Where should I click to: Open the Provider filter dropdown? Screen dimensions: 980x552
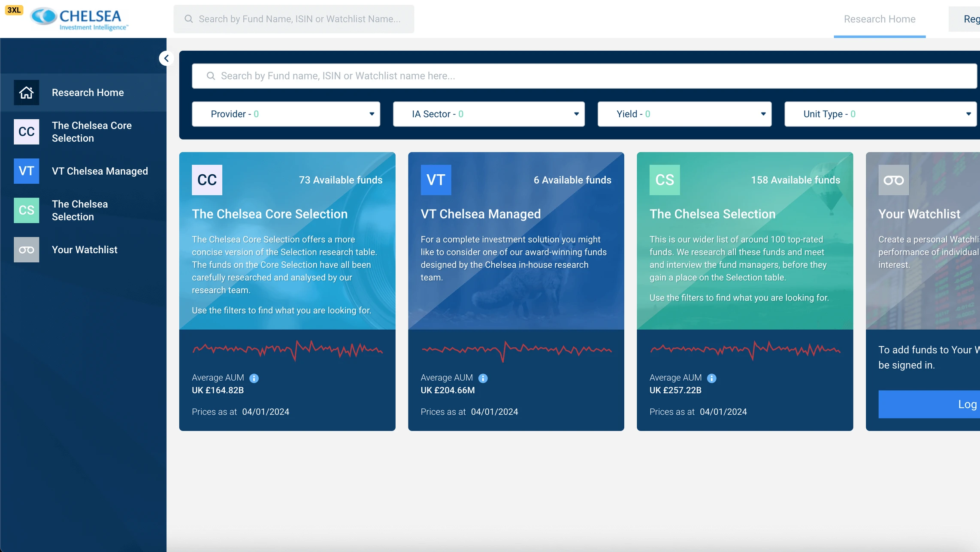[x=286, y=114]
